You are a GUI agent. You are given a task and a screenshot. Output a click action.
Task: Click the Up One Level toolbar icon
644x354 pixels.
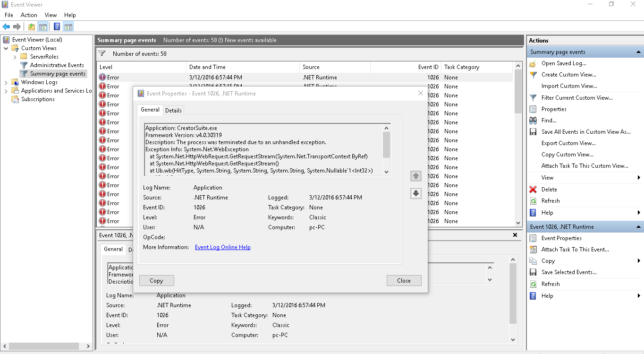click(32, 26)
